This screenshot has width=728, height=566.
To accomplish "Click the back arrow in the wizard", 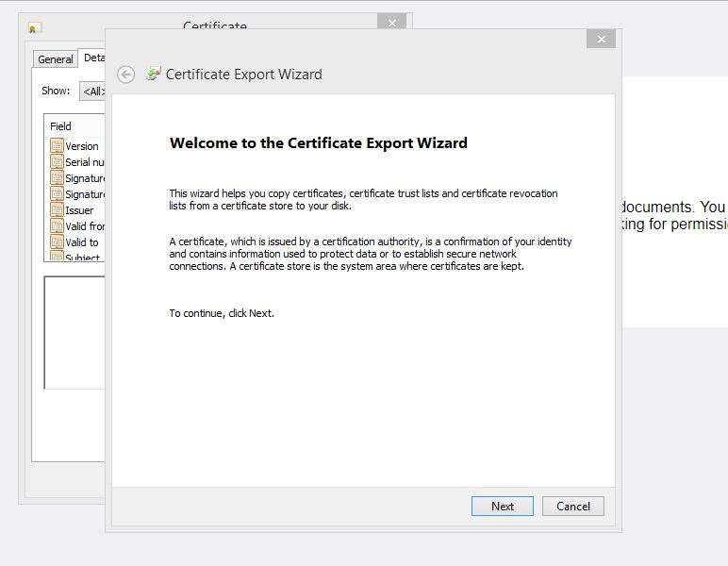I will [x=125, y=75].
